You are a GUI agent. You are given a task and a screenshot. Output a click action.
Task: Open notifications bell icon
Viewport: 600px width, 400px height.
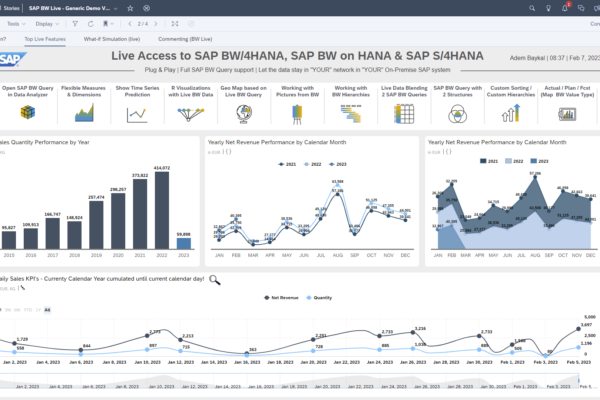tap(565, 8)
